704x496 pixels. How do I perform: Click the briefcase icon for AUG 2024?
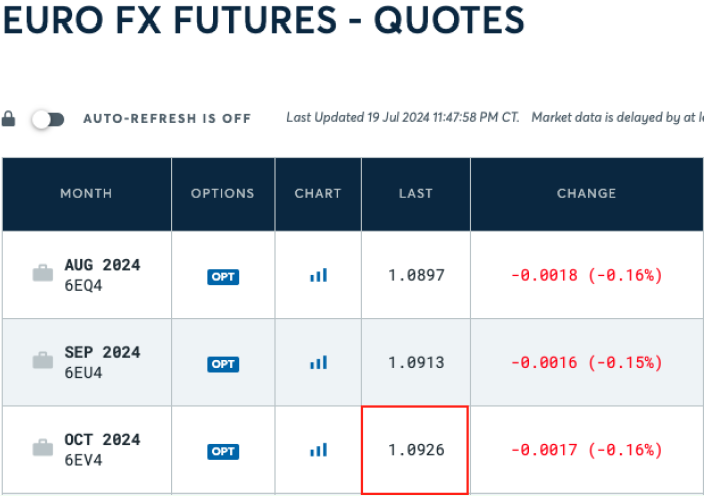[43, 273]
